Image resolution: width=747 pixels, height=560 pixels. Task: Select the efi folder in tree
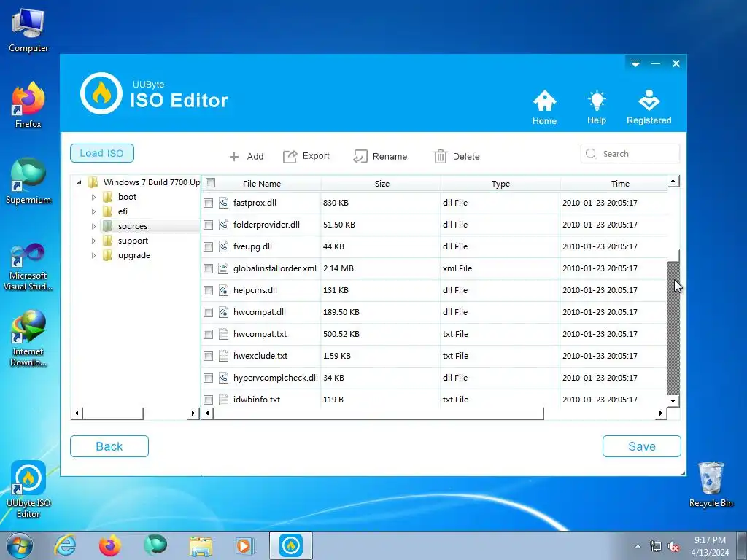pos(123,211)
